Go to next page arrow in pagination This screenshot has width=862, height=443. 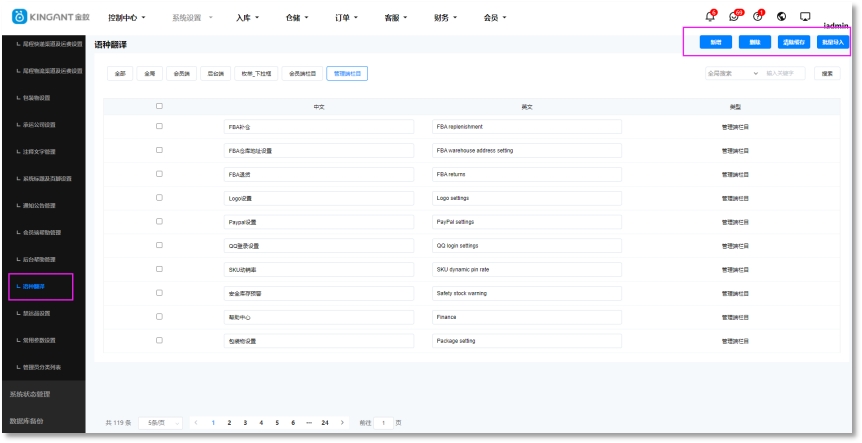coord(342,423)
